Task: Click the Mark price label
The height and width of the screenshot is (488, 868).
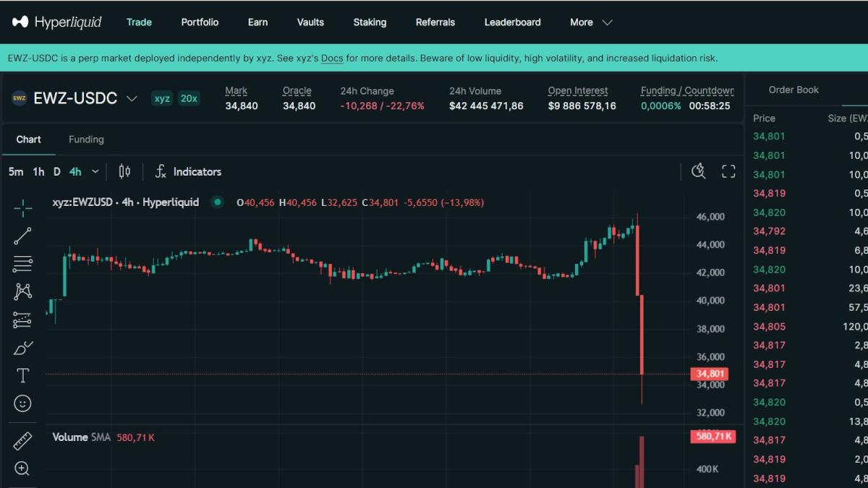Action: coord(236,91)
